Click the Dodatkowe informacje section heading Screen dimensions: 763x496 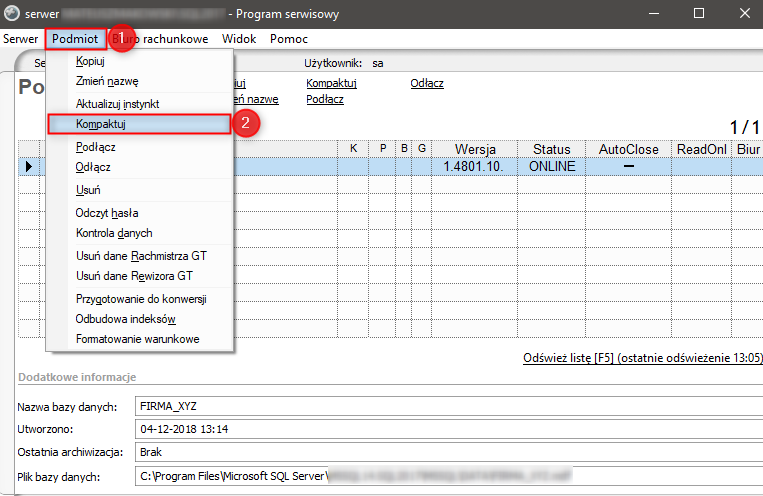(x=77, y=377)
